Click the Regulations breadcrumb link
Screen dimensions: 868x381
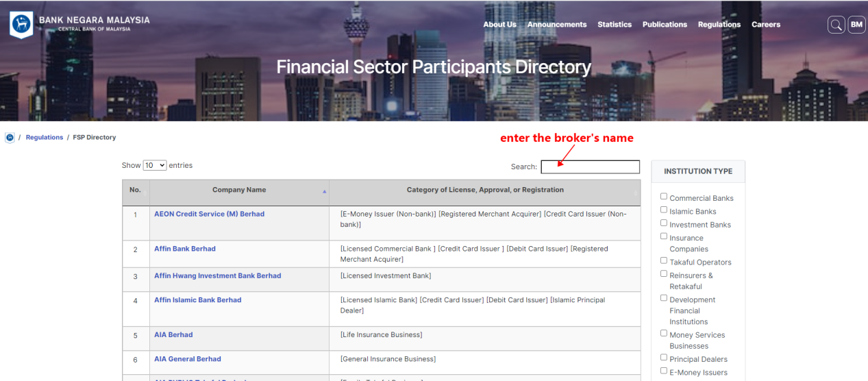45,138
